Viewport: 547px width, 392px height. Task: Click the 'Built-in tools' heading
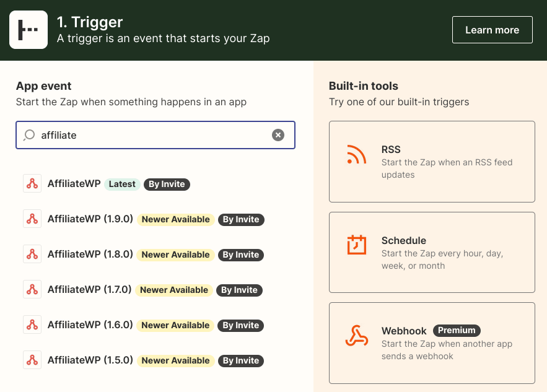coord(364,86)
